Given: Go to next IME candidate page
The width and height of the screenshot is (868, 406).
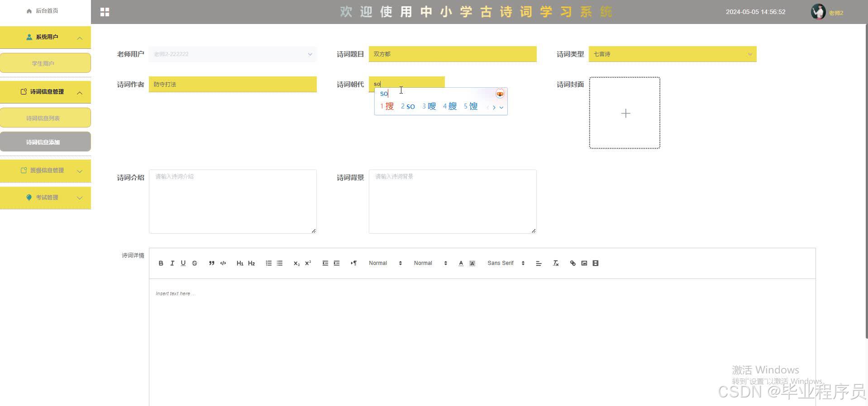Looking at the screenshot, I should (494, 107).
